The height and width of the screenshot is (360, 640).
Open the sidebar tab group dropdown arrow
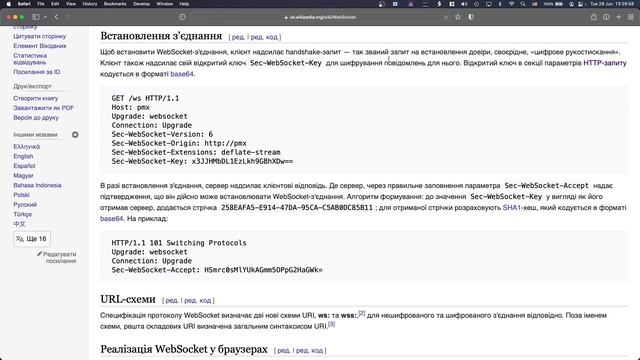[45, 17]
